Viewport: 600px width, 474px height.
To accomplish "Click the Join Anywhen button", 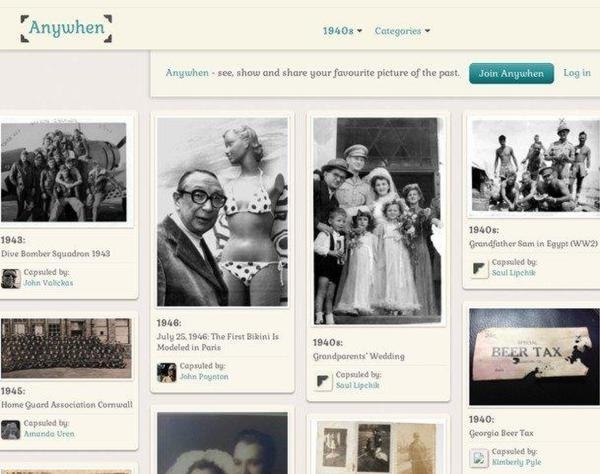I will pyautogui.click(x=511, y=73).
